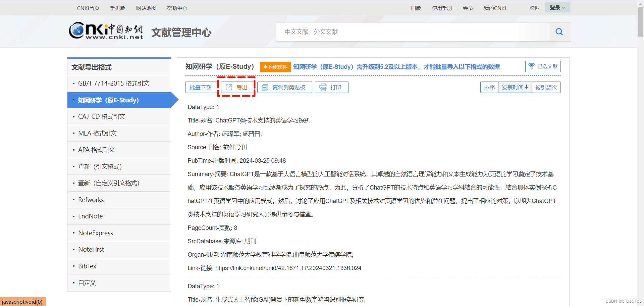This screenshot has width=644, height=306.
Task: Click SrcDatabase-来源库: 期刊 line
Action: (x=222, y=241)
